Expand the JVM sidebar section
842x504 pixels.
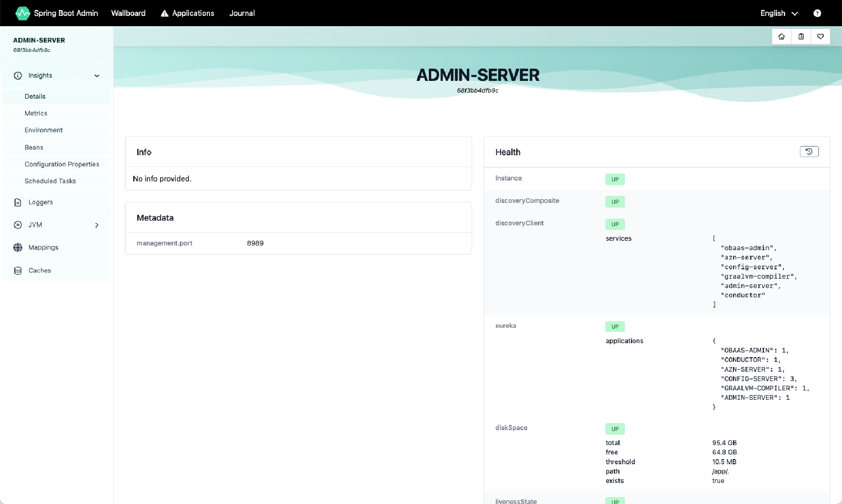97,225
